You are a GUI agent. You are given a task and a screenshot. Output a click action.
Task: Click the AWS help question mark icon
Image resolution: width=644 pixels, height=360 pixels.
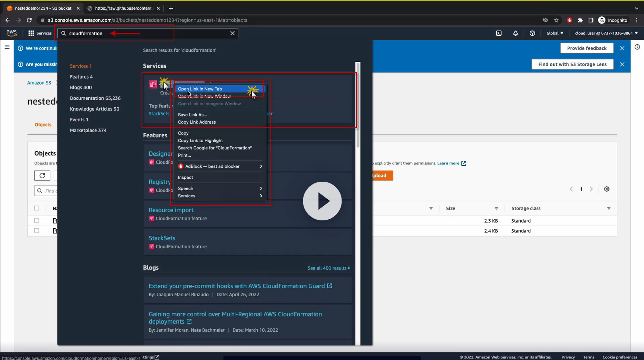click(532, 33)
